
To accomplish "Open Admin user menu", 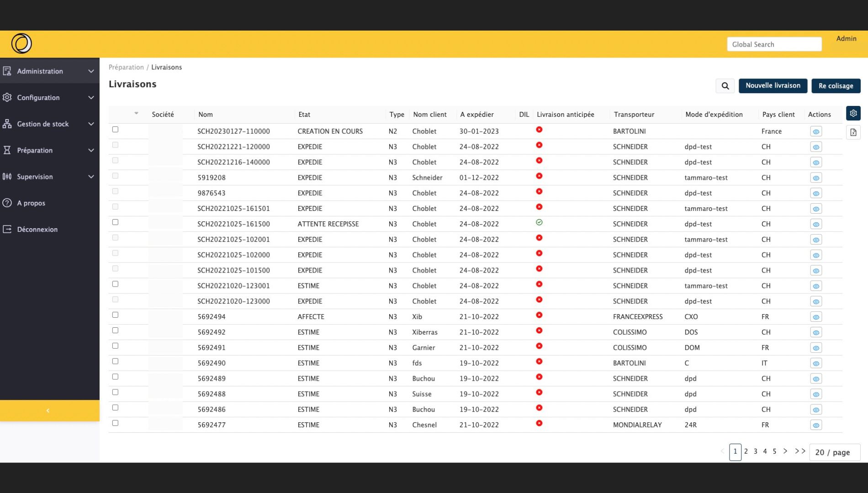I will (846, 39).
